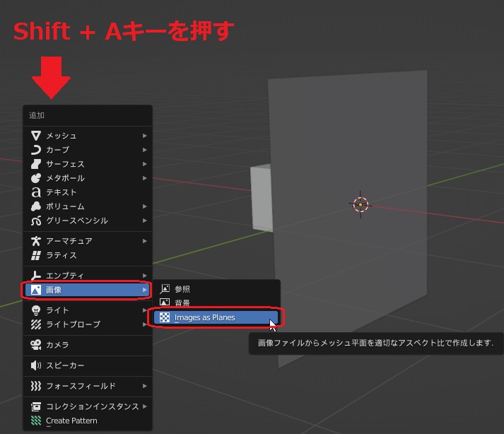Choose Images as Planes entry

[216, 317]
